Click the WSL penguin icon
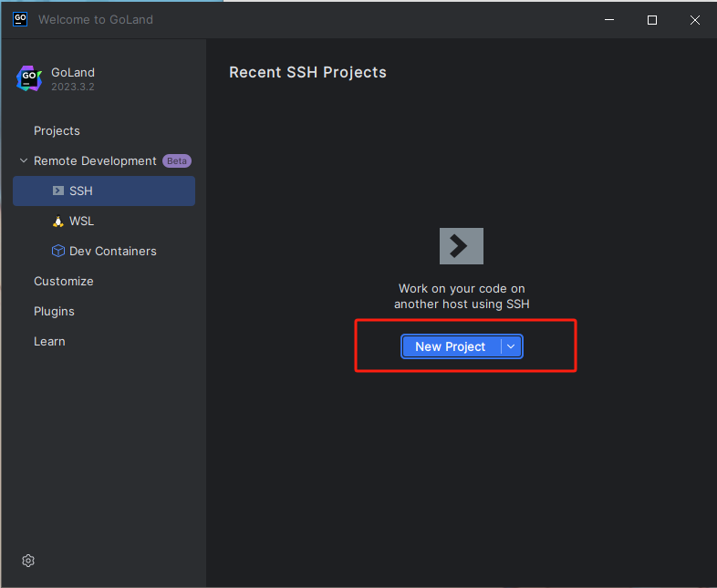Screen dimensions: 717x588 58,222
